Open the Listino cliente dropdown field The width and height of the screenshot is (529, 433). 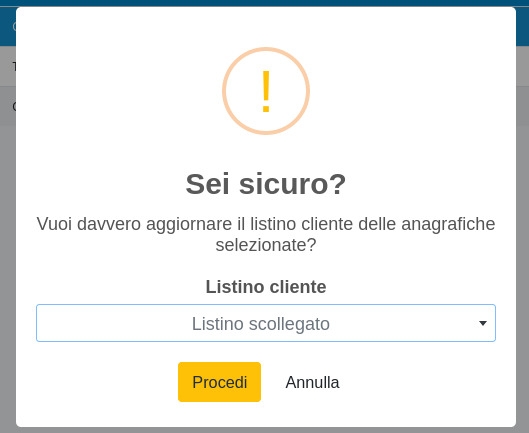tap(266, 323)
